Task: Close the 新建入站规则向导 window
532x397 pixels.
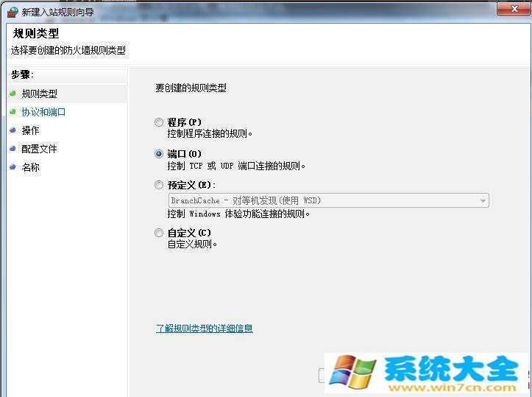Action: click(x=514, y=9)
